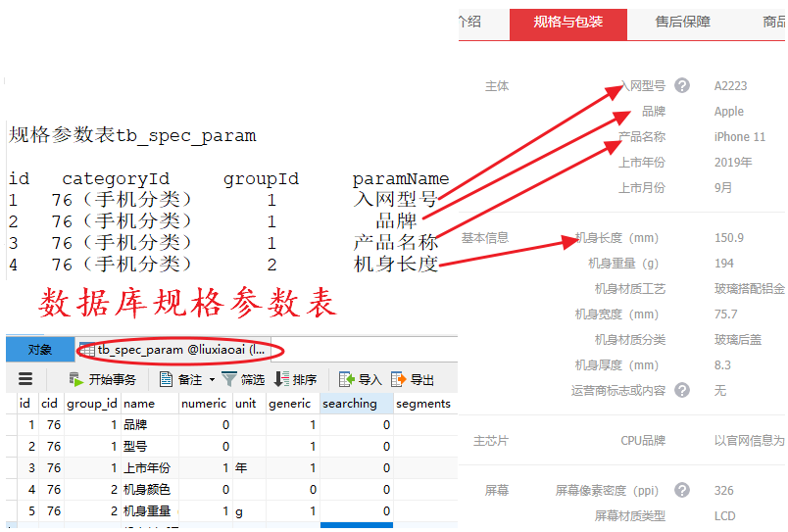
Task: Switch to the 对象 tab
Action: pyautogui.click(x=40, y=350)
